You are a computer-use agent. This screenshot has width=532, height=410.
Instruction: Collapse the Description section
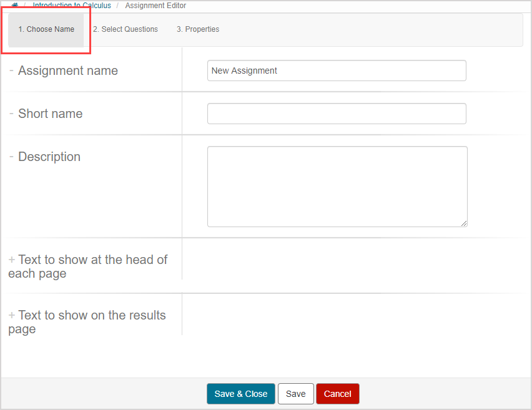11,157
